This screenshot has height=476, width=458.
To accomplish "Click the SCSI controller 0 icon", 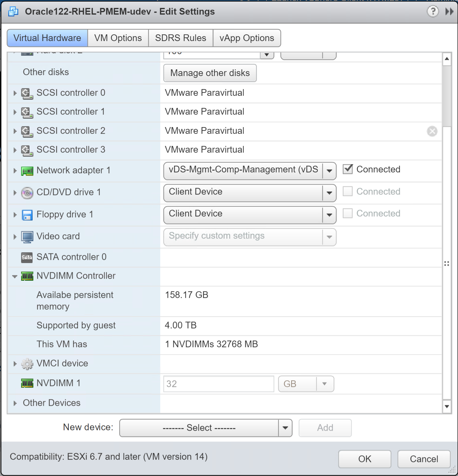I will (x=27, y=93).
